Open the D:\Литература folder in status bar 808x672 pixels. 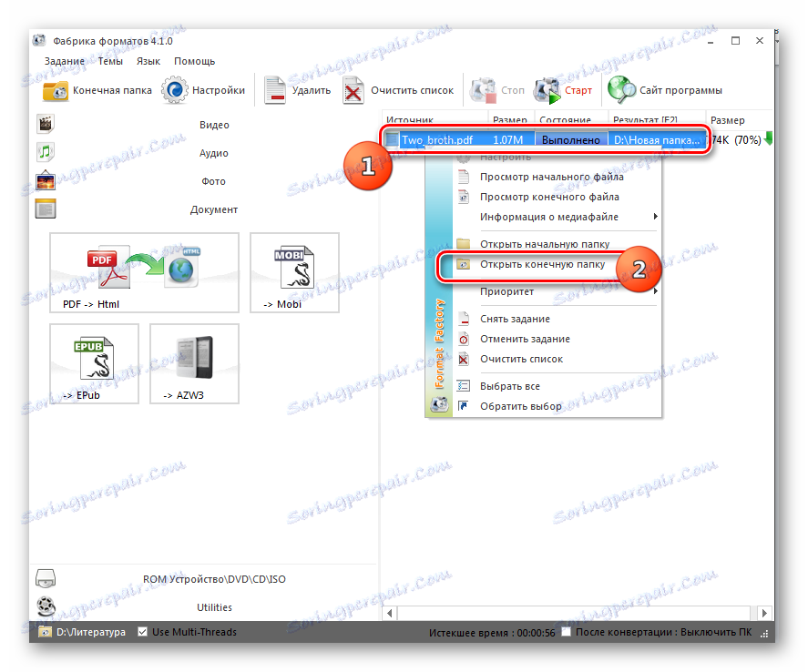click(x=83, y=632)
